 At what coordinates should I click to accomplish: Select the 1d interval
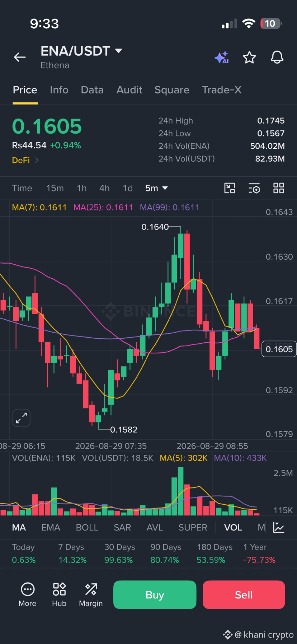click(128, 188)
